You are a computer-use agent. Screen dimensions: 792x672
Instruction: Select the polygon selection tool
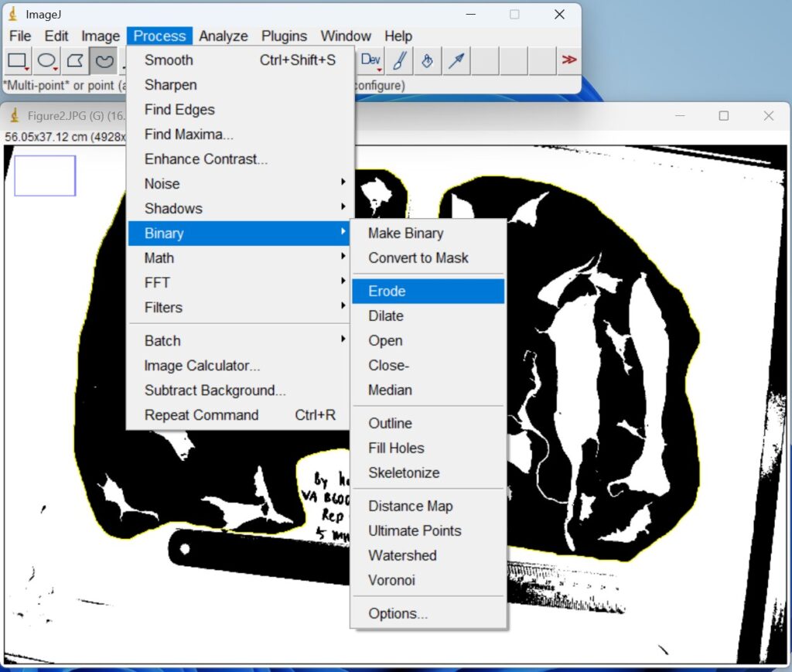[x=74, y=60]
